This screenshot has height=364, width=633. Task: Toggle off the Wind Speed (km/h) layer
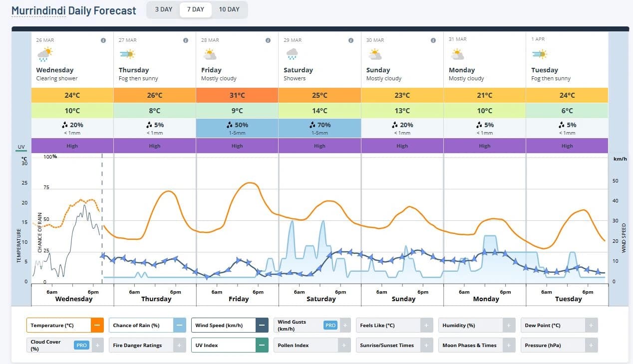[262, 325]
